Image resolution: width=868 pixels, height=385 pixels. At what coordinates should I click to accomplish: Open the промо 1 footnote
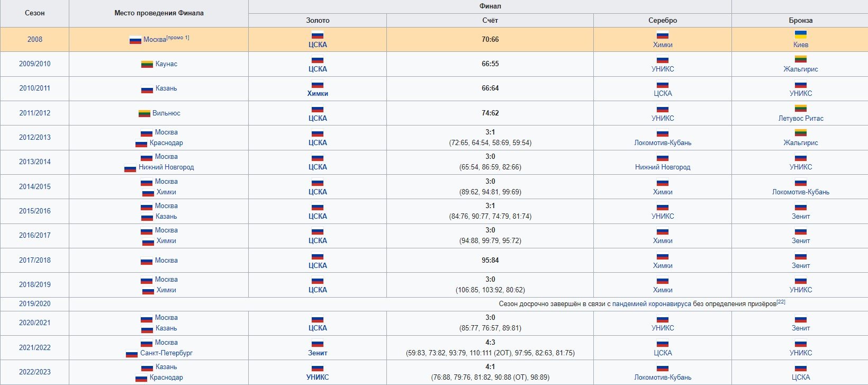tap(178, 38)
